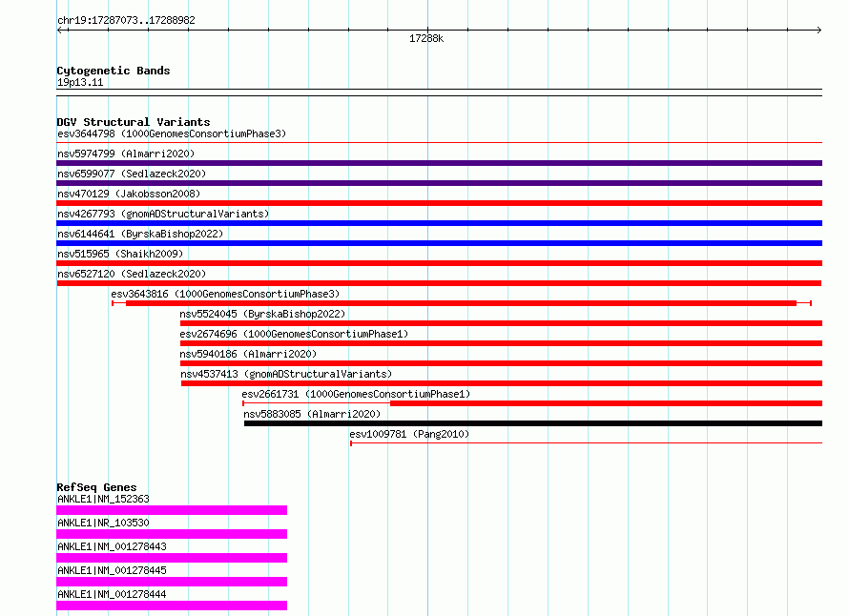849x616 pixels.
Task: Select the esv3643816 red variant bar
Action: [462, 303]
